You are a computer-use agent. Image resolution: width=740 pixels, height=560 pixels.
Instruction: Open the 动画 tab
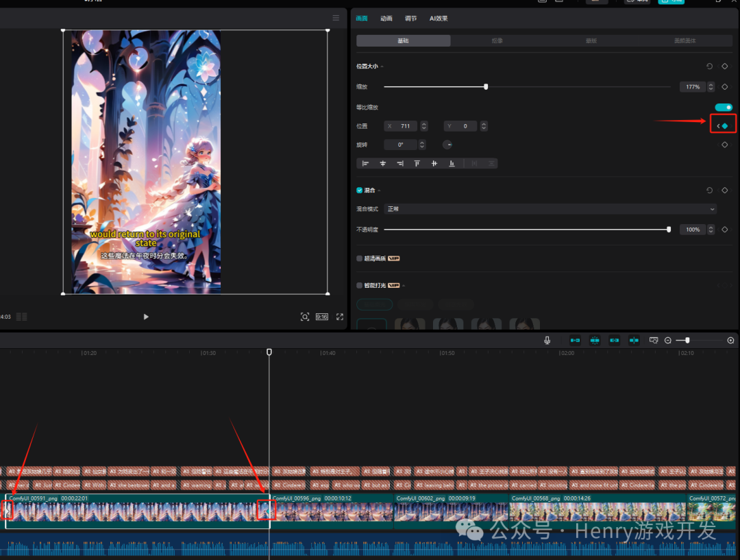[x=386, y=19]
